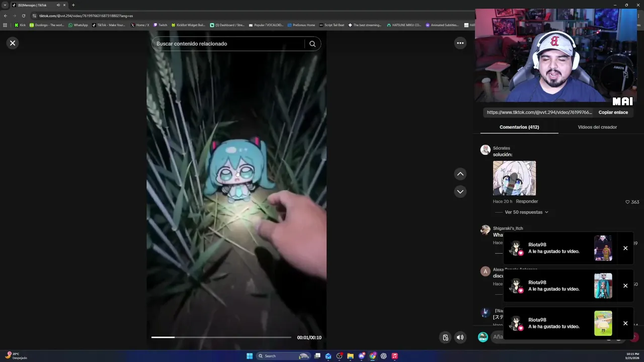Open Sócrates avatar picture
Image resolution: width=644 pixels, height=362 pixels.
(485, 150)
